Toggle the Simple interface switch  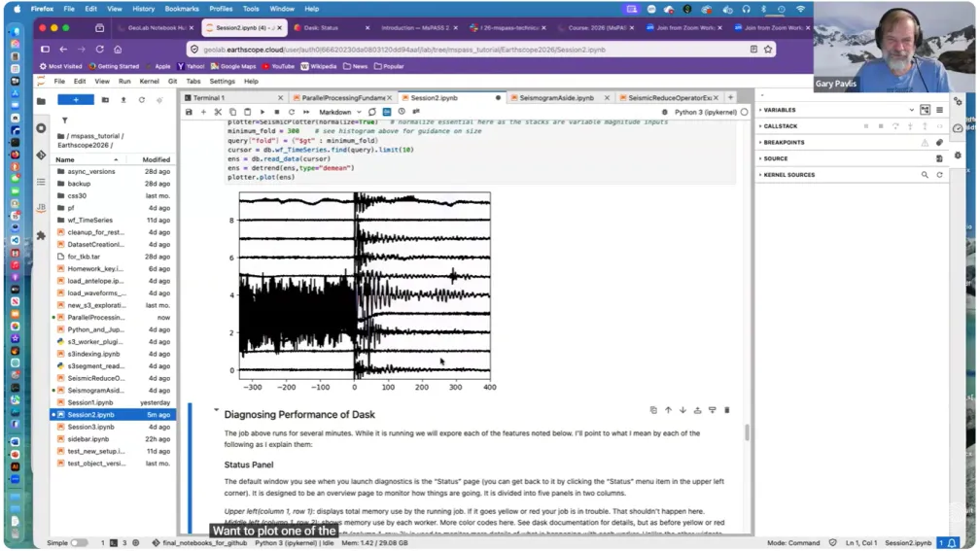point(79,543)
